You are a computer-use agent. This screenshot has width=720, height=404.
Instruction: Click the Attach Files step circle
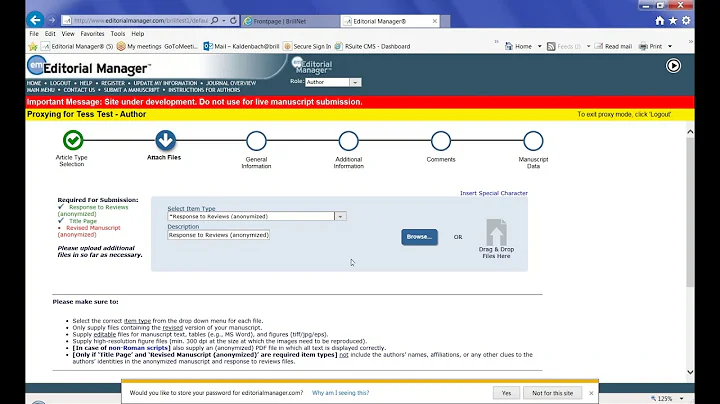point(165,140)
